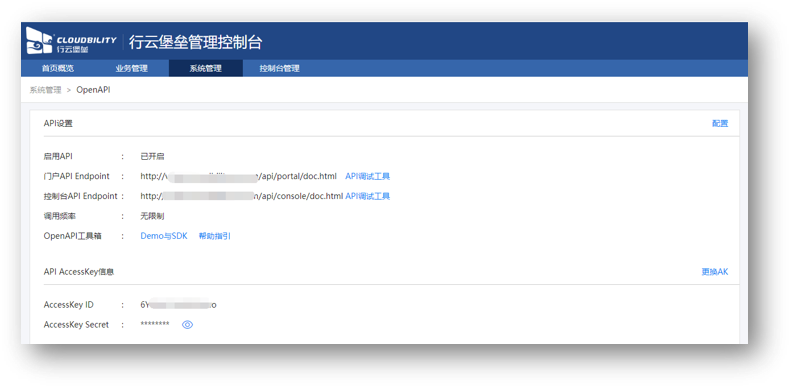Select the 系统管理 tab
This screenshot has height=386, width=790.
pyautogui.click(x=206, y=69)
